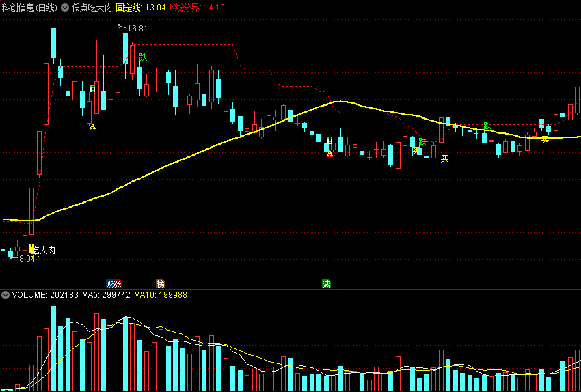The width and height of the screenshot is (581, 392).
Task: Click the B marker directly above the 减 icon
Action: (329, 140)
